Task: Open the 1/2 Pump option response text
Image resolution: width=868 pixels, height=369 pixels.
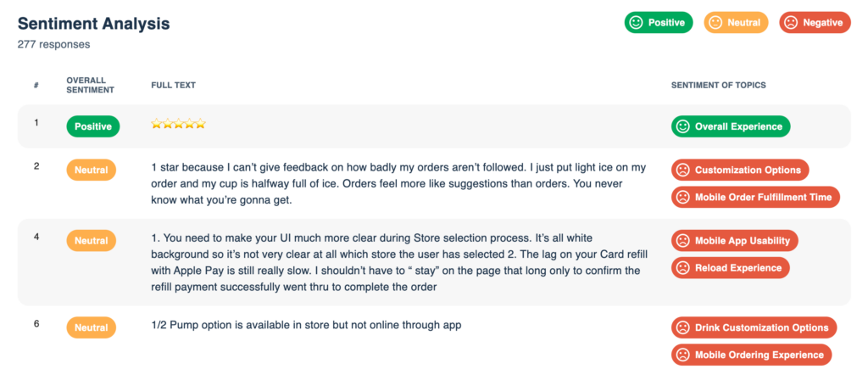Action: coord(306,325)
